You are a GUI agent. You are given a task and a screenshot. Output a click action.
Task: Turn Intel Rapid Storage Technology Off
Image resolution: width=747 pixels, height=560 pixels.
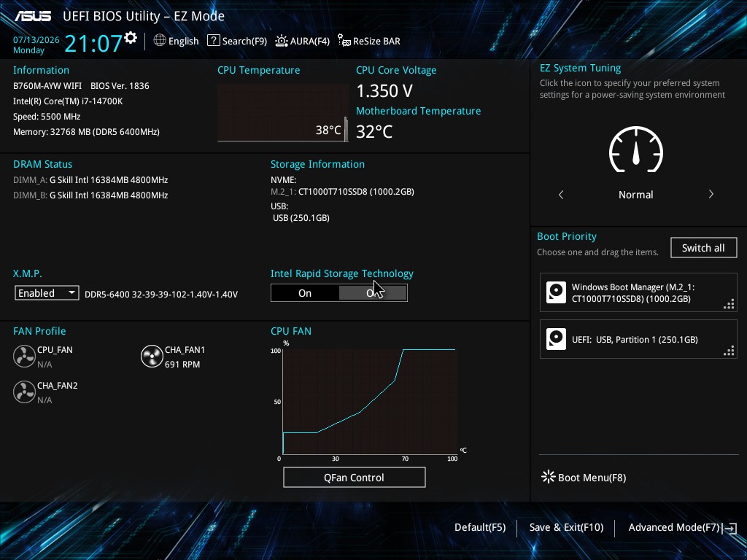pyautogui.click(x=373, y=293)
